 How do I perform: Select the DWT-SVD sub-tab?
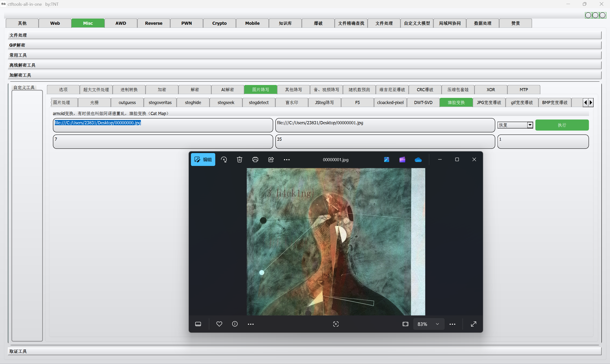[423, 103]
